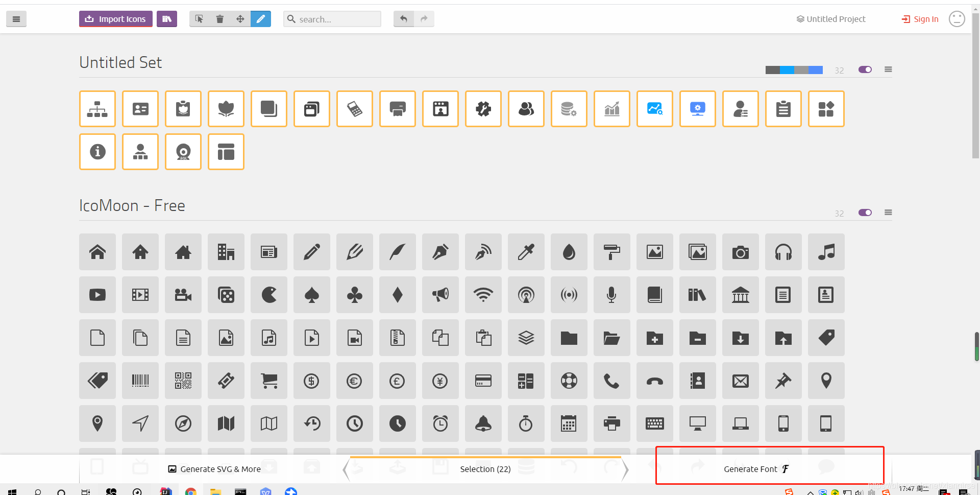This screenshot has height=495, width=980.
Task: Click the Sign In link
Action: [920, 19]
